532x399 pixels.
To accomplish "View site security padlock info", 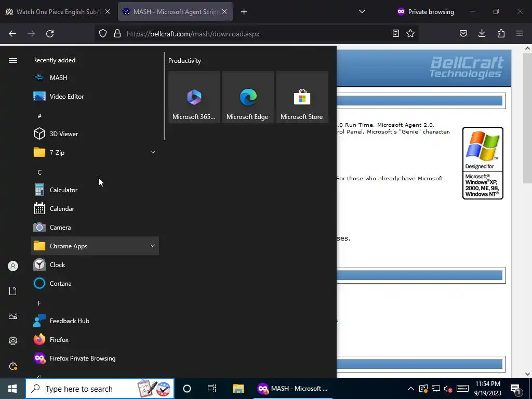I will (x=117, y=34).
